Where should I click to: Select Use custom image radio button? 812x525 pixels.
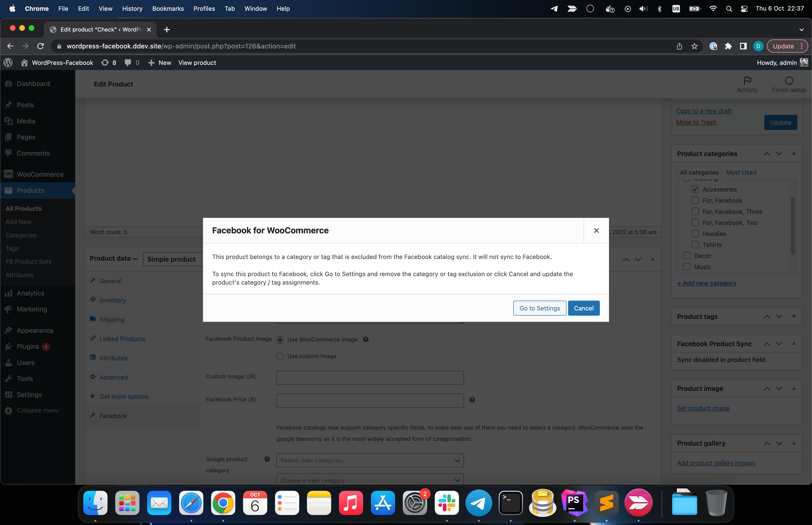281,356
